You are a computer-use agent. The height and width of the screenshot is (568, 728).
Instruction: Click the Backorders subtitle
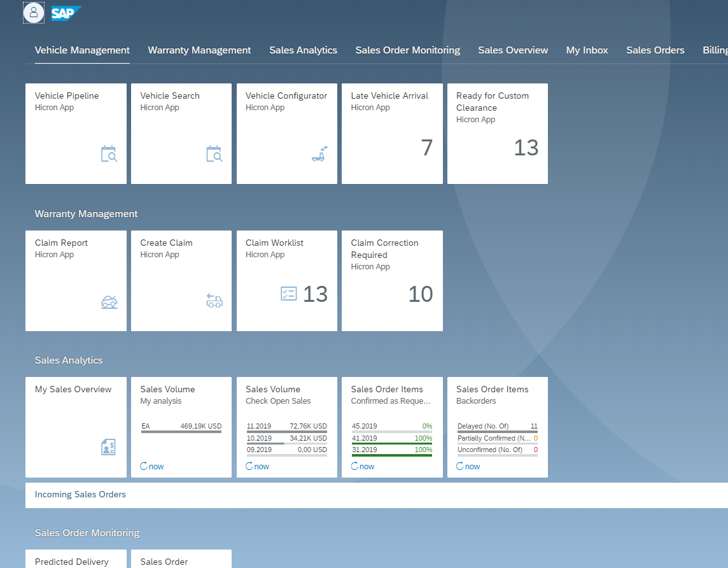476,401
